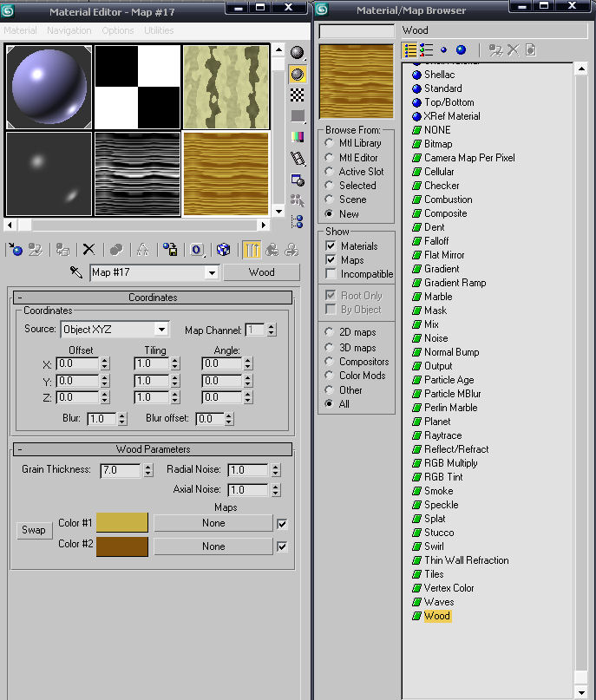This screenshot has height=700, width=596.
Task: Click the Get Material icon
Action: 16,250
